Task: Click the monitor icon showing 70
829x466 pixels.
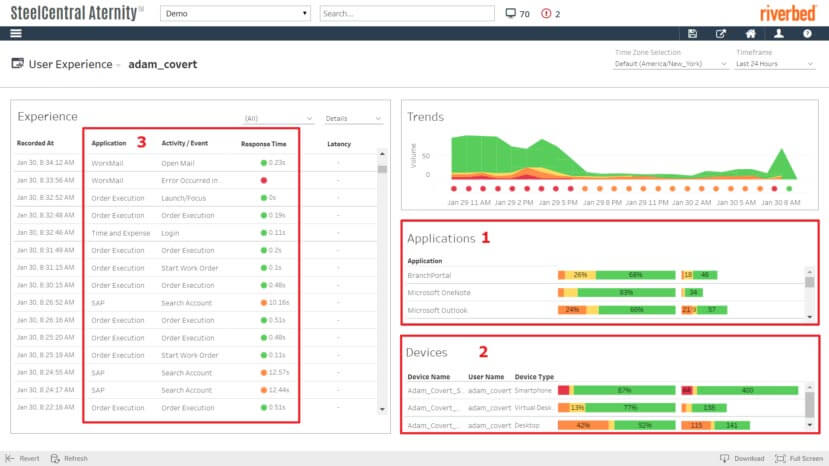Action: pyautogui.click(x=510, y=13)
